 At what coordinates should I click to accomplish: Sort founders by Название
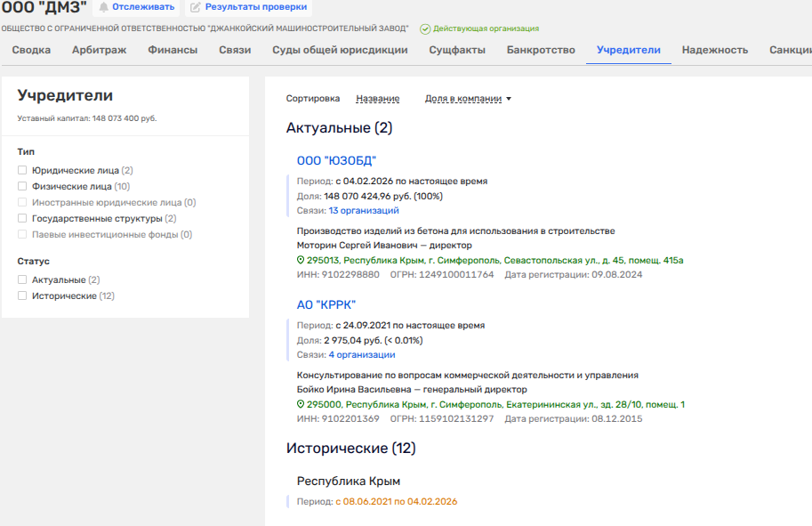coord(377,99)
